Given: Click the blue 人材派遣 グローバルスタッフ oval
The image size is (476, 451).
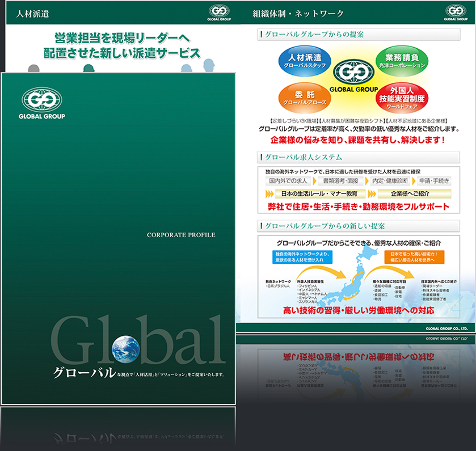Looking at the screenshot, I should click(x=305, y=61).
